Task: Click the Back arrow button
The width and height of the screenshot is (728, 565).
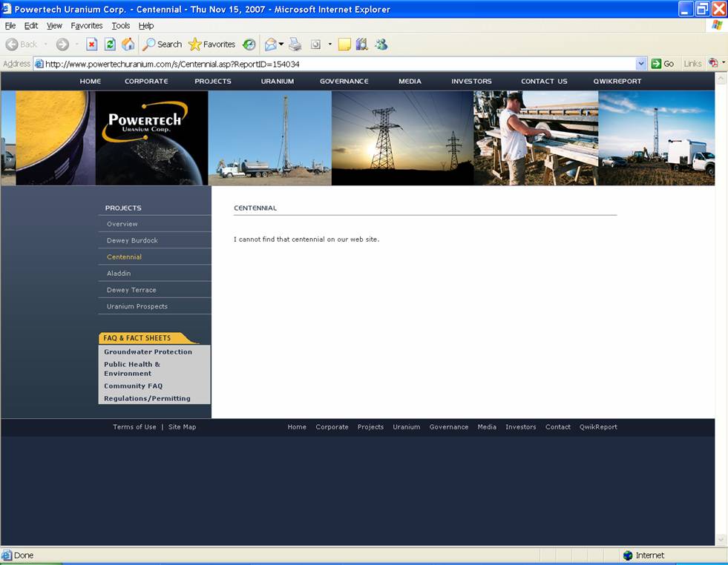Action: point(21,44)
